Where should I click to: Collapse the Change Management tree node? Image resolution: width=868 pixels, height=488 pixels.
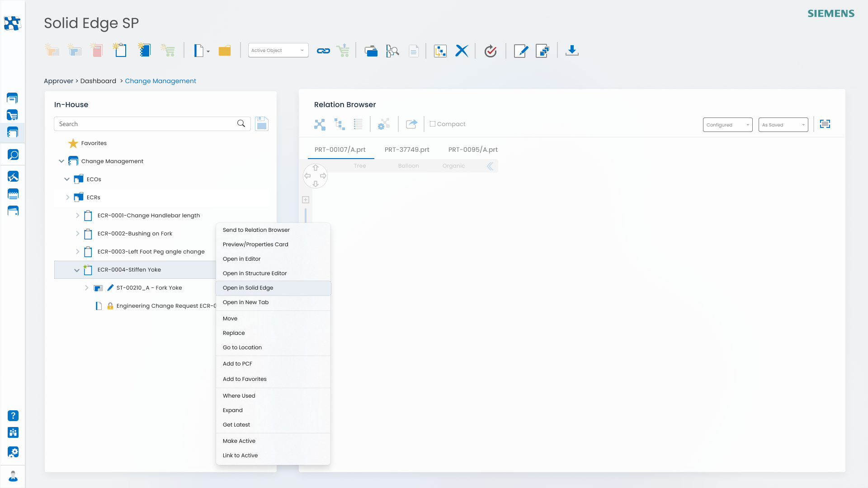(61, 161)
